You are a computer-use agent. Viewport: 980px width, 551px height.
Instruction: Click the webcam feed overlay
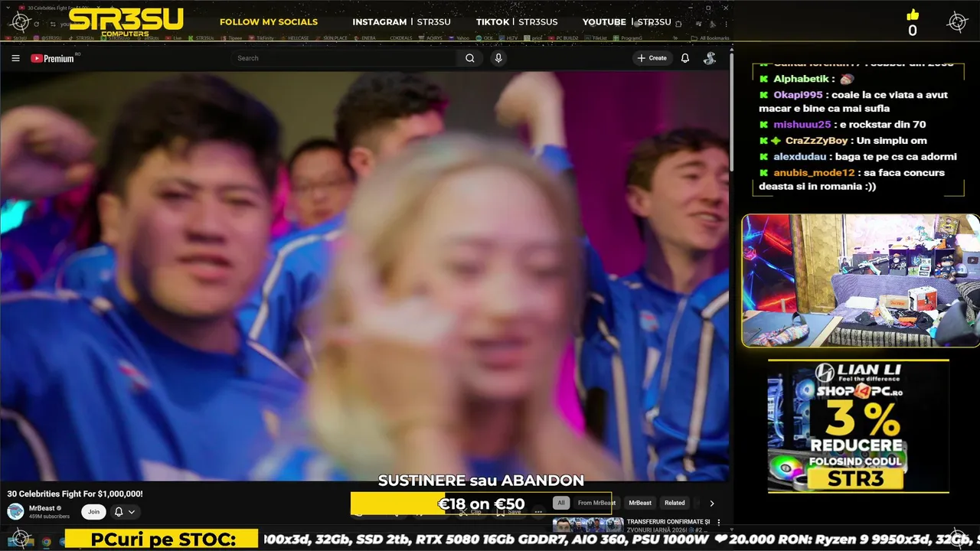coord(861,280)
